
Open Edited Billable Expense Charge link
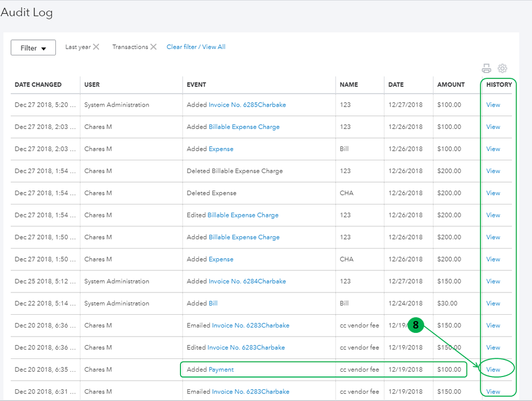click(x=243, y=215)
